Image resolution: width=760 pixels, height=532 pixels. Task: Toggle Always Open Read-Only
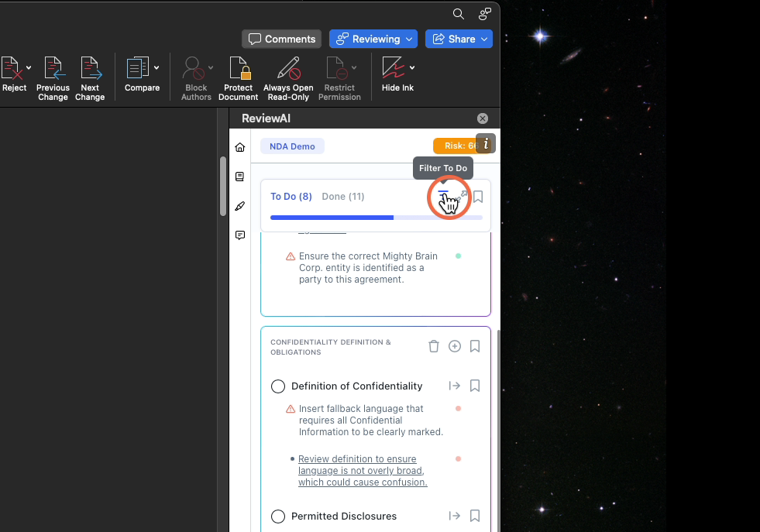pos(288,78)
